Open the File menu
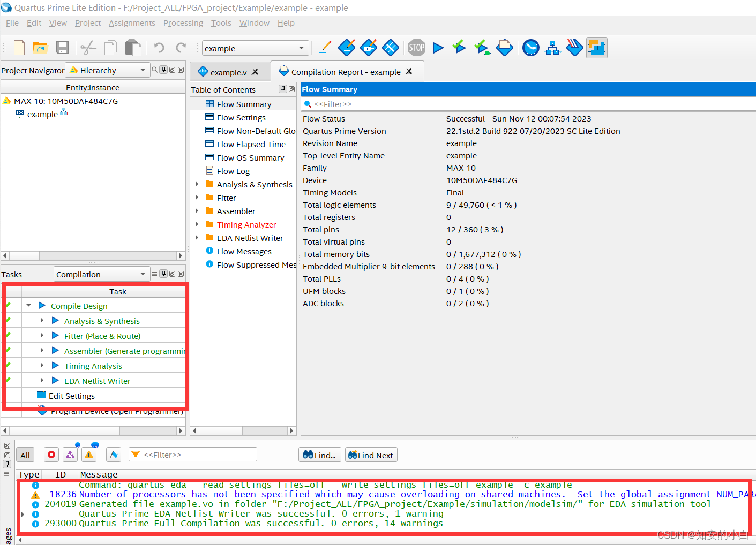 point(12,23)
